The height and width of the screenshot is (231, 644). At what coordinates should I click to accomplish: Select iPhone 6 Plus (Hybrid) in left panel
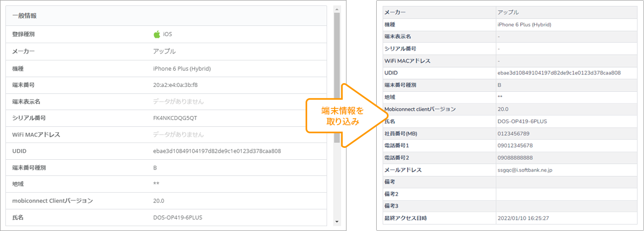[182, 69]
